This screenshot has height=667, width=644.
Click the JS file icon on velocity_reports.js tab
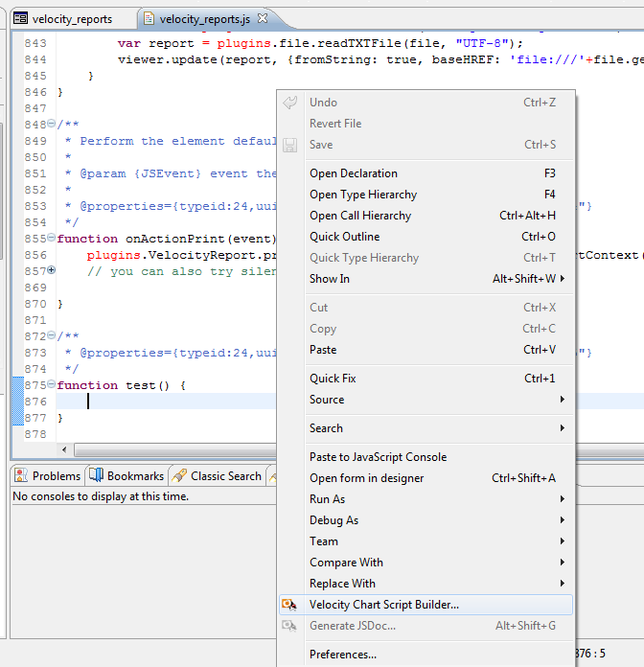pyautogui.click(x=149, y=19)
